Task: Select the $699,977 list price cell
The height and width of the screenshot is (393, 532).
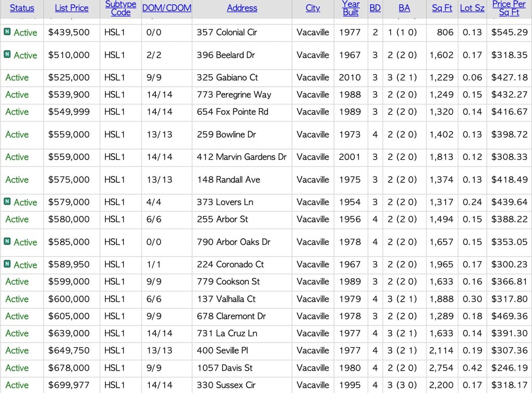Action: (x=69, y=385)
